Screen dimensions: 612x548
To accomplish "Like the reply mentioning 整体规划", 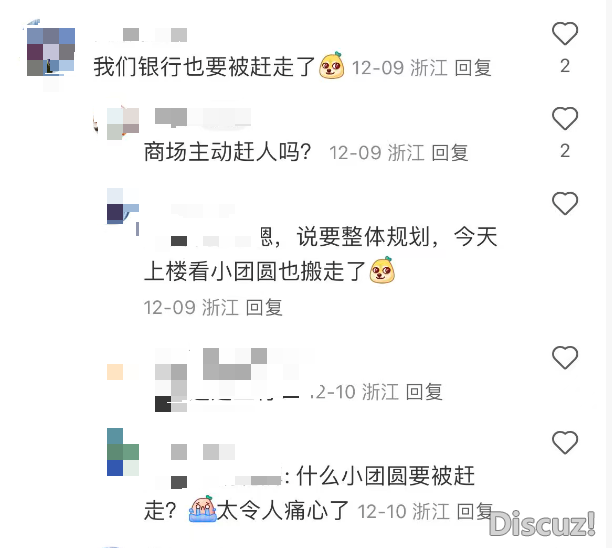I will coord(565,203).
